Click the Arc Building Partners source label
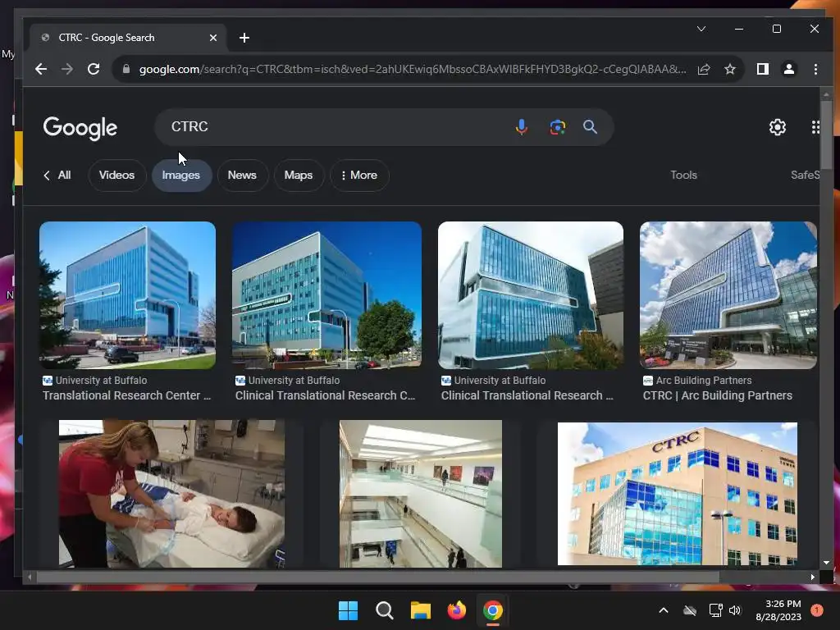Image resolution: width=840 pixels, height=630 pixels. pyautogui.click(x=703, y=381)
